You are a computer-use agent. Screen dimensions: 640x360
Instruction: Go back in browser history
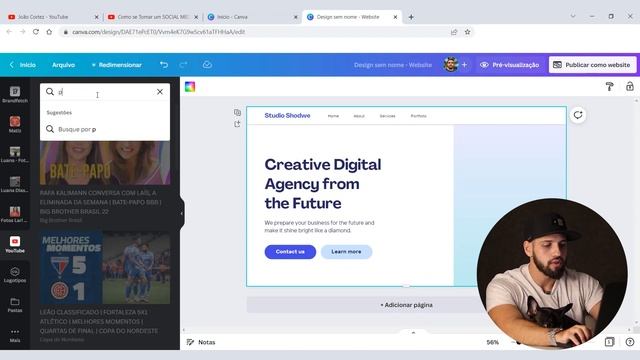[9, 32]
